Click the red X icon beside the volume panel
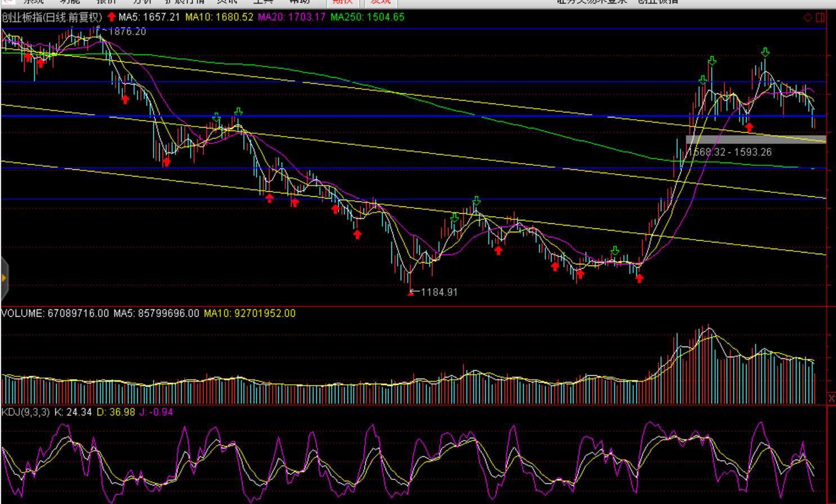The height and width of the screenshot is (504, 836). 831,398
